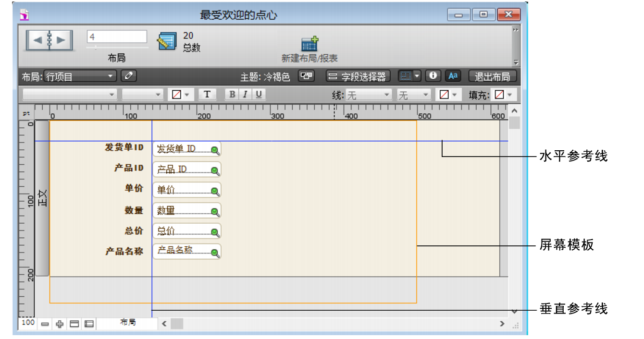Click the zoom percentage box showing 100
The image size is (644, 339).
pos(28,323)
